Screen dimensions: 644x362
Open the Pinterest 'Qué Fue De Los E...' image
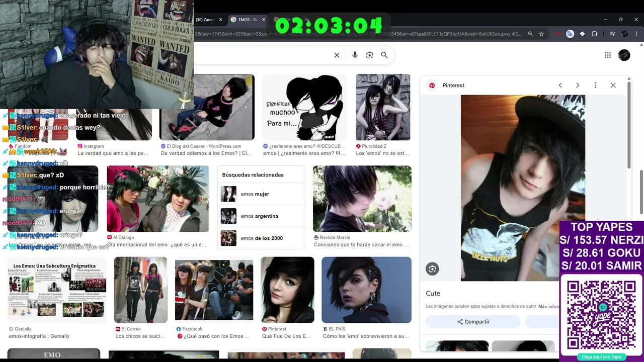coord(287,290)
